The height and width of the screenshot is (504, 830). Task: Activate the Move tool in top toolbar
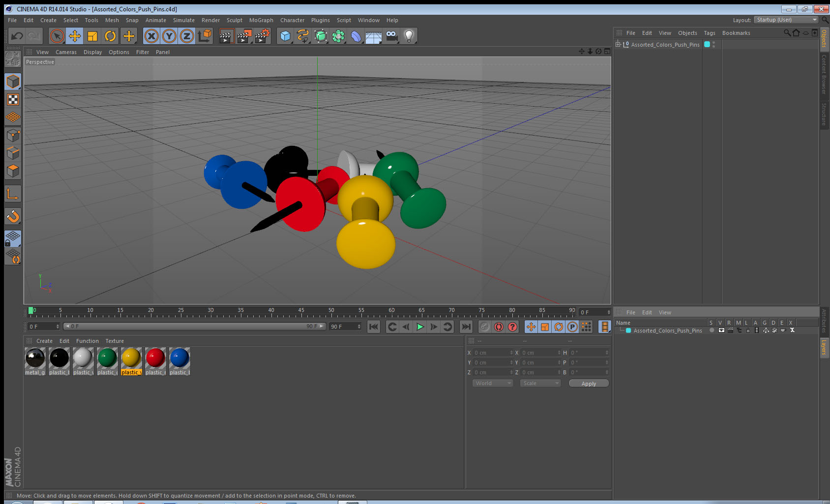coord(75,36)
